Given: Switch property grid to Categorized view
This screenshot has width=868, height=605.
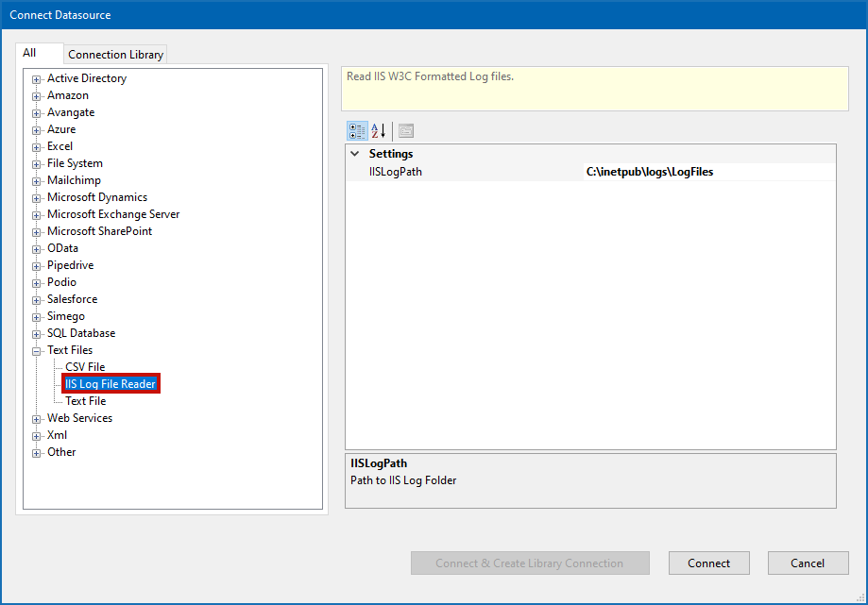Looking at the screenshot, I should pyautogui.click(x=357, y=131).
